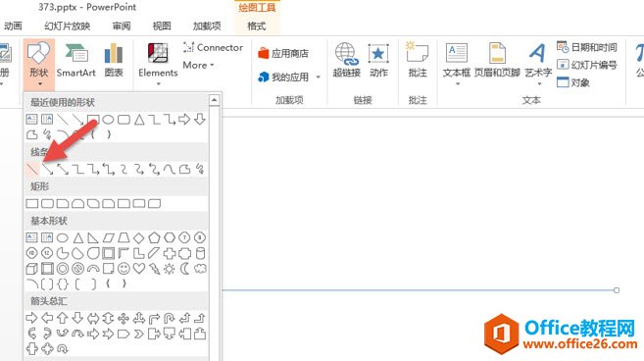Select the down arrow in recently used shapes
The height and width of the screenshot is (361, 644).
200,120
